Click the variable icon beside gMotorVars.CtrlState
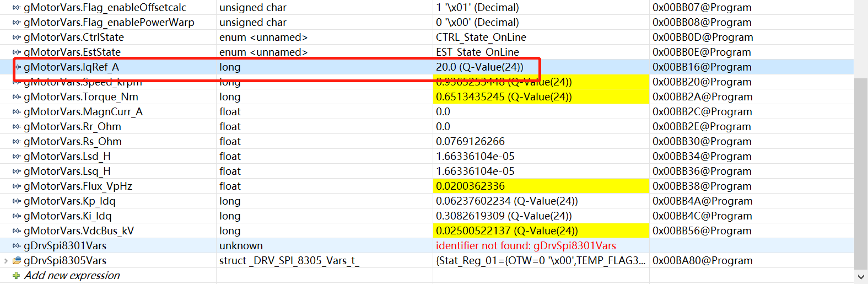Screen dimensions: 868x284 coord(17,37)
